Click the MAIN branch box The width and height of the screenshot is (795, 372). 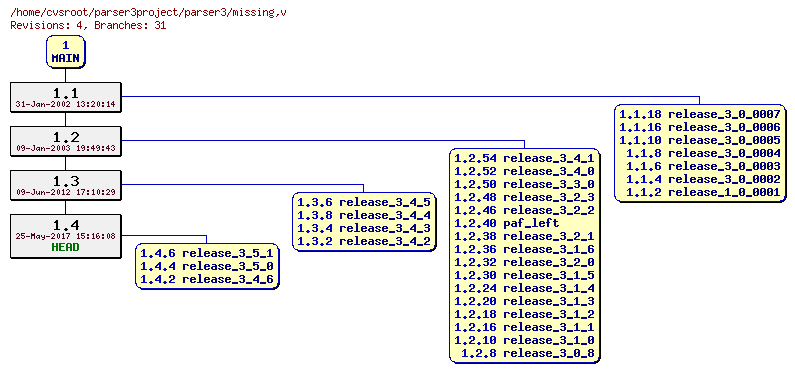click(x=65, y=52)
